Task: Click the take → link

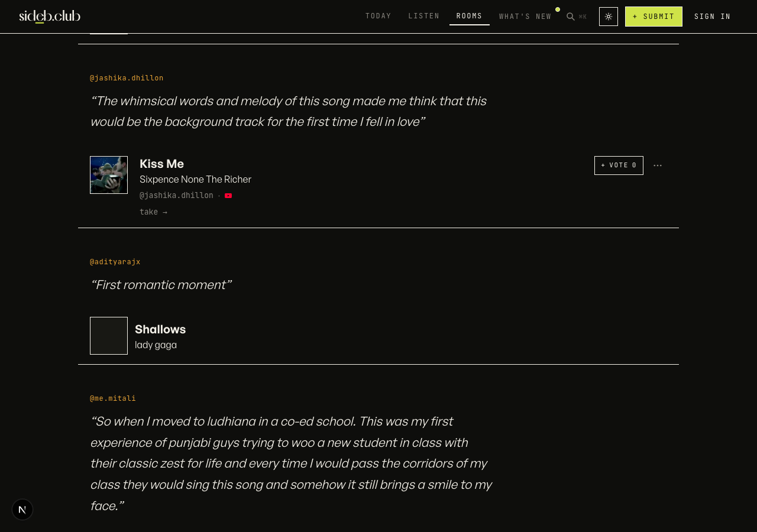Action: (x=153, y=212)
